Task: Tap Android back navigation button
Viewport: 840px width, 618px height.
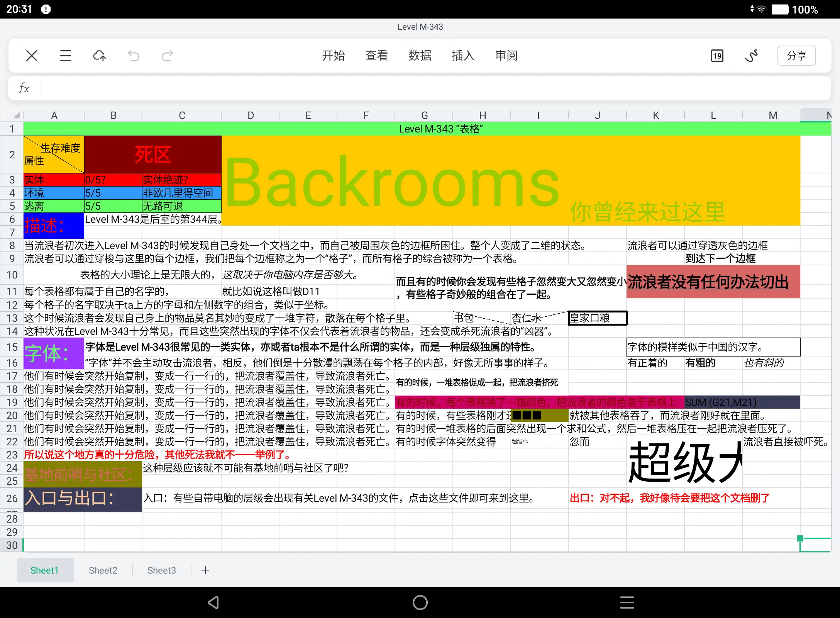Action: point(213,603)
